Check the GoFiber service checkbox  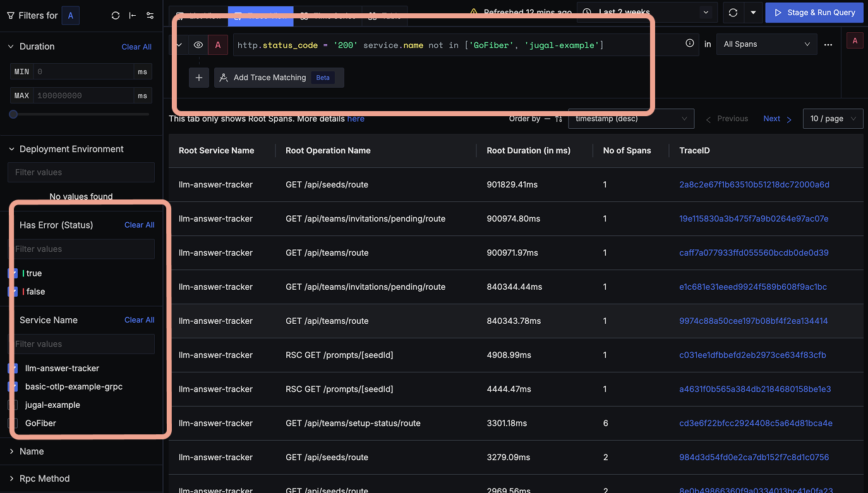click(x=13, y=423)
